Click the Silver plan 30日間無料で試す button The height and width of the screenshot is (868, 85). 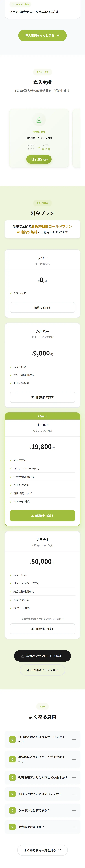pyautogui.click(x=42, y=397)
